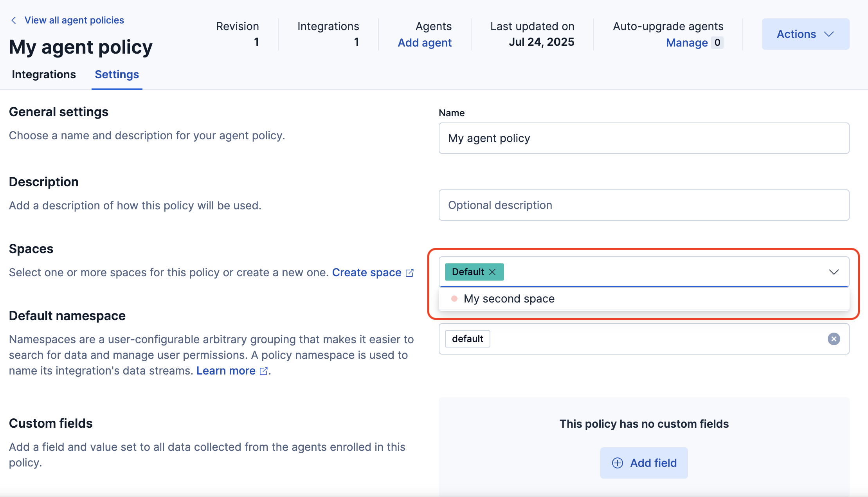Remove the Default space badge via its X icon
The width and height of the screenshot is (868, 497).
493,272
